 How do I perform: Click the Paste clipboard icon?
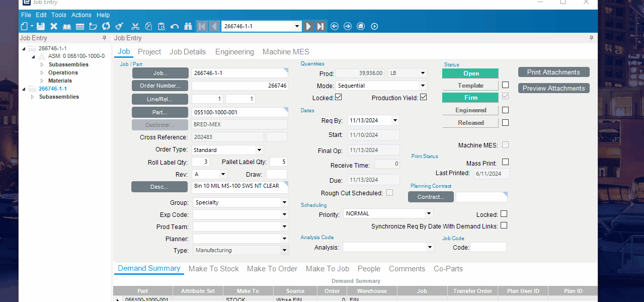162,26
